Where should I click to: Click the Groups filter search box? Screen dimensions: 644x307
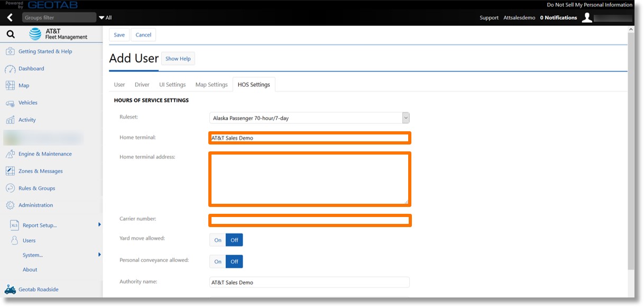coord(59,17)
